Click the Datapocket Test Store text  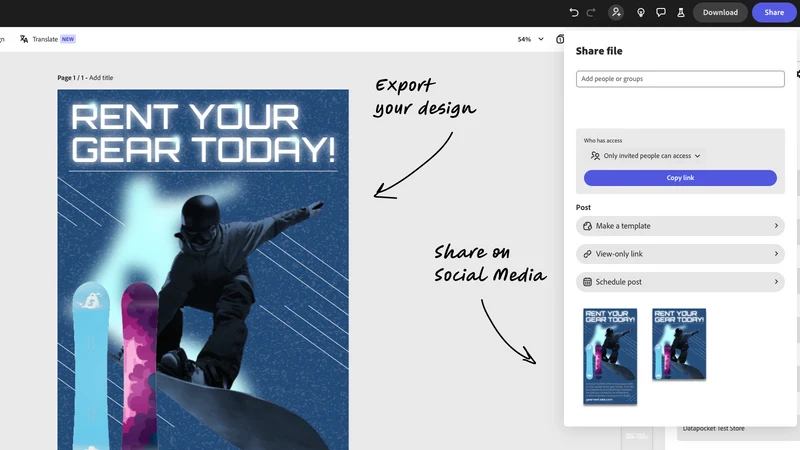[x=713, y=429]
